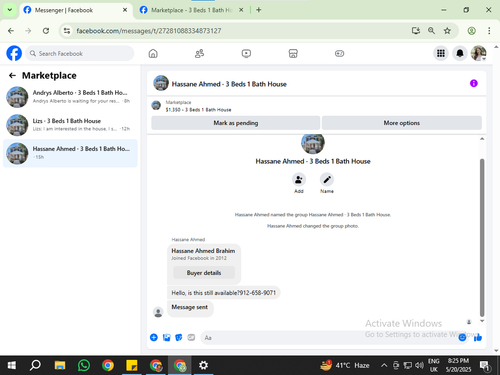
Task: Open the purple conversation information icon
Action: click(474, 83)
